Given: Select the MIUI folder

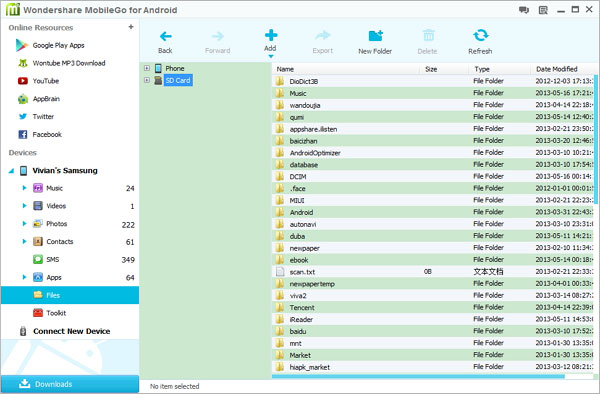Looking at the screenshot, I should 433,200.
